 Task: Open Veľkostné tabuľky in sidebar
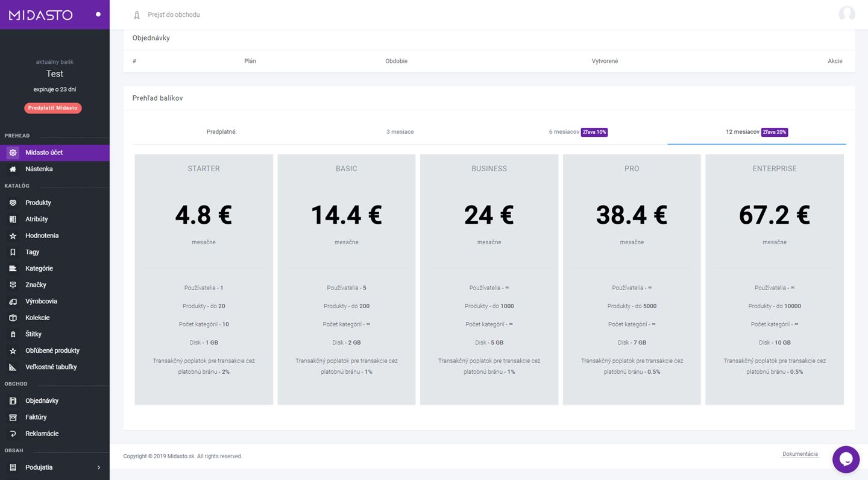pyautogui.click(x=51, y=367)
